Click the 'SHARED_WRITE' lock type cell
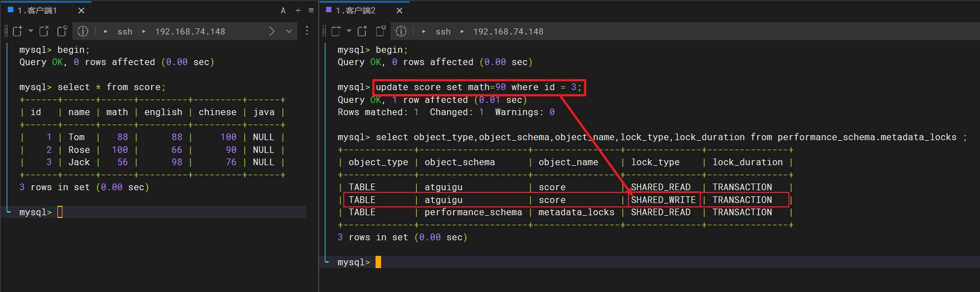Image resolution: width=980 pixels, height=292 pixels. point(663,200)
